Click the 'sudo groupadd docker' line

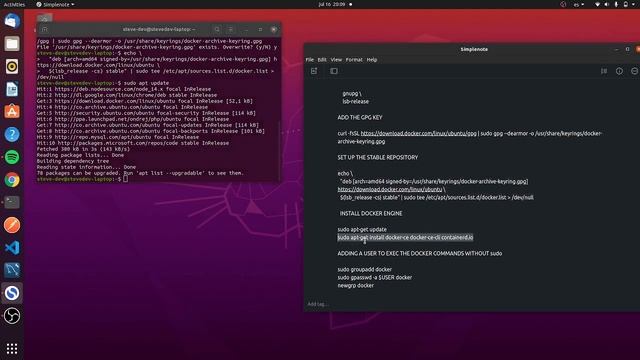point(364,269)
